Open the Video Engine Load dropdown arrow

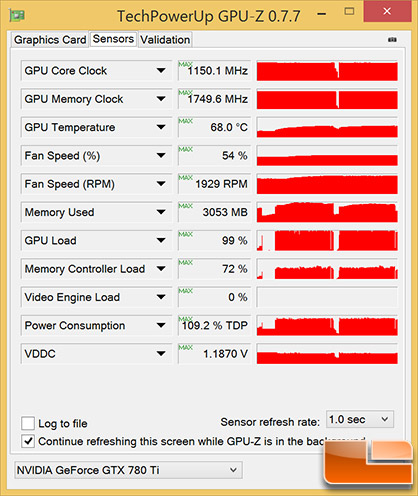click(161, 297)
